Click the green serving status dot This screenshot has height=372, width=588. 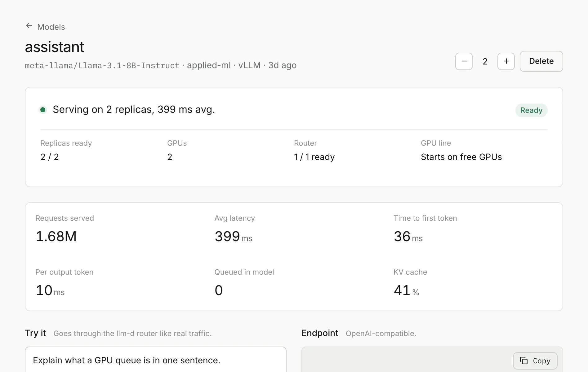tap(43, 109)
